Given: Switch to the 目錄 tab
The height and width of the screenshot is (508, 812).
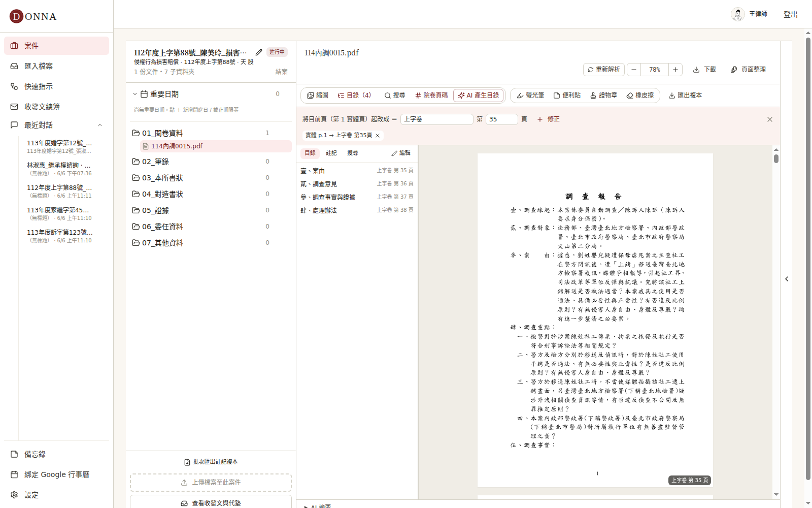Looking at the screenshot, I should pos(310,153).
